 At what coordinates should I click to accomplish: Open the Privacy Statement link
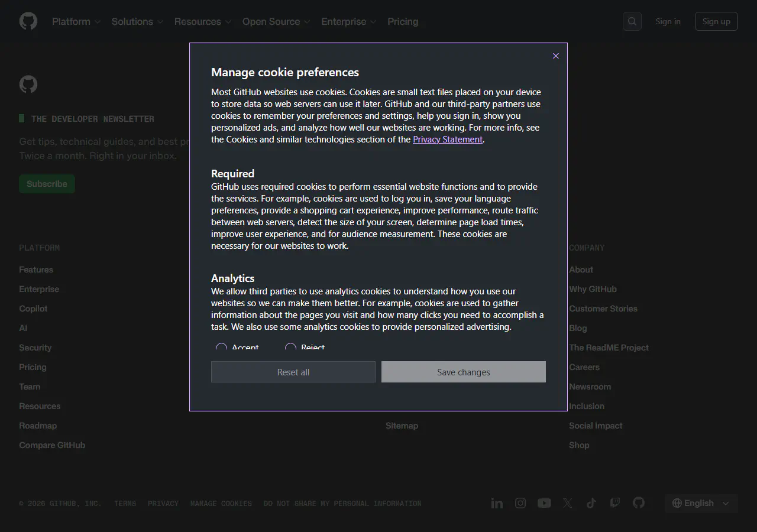(x=448, y=140)
